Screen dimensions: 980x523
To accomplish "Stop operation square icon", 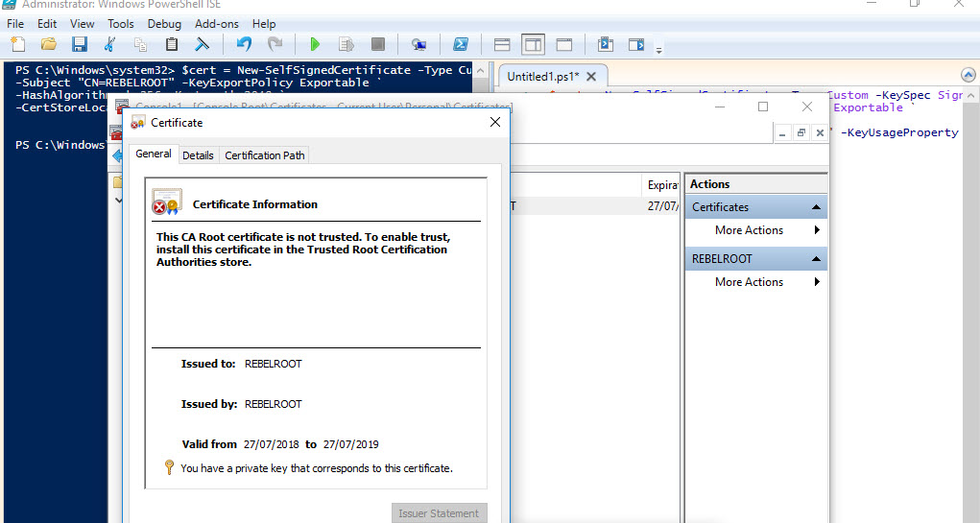I will click(377, 44).
